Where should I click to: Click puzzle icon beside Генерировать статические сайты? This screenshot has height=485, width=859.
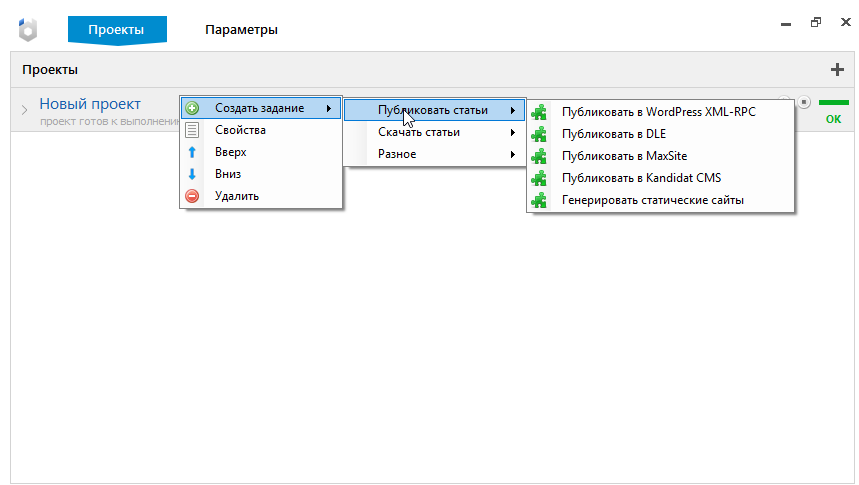click(x=539, y=200)
